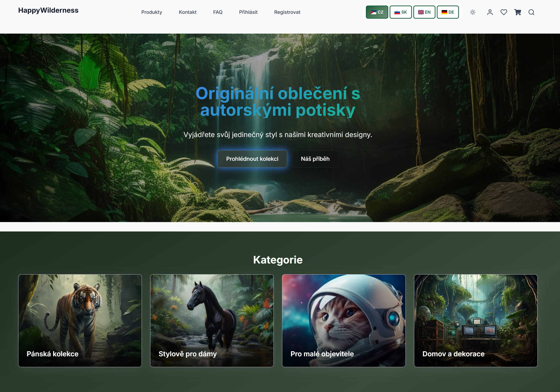Switch language to SK
This screenshot has width=560, height=392.
(x=400, y=12)
